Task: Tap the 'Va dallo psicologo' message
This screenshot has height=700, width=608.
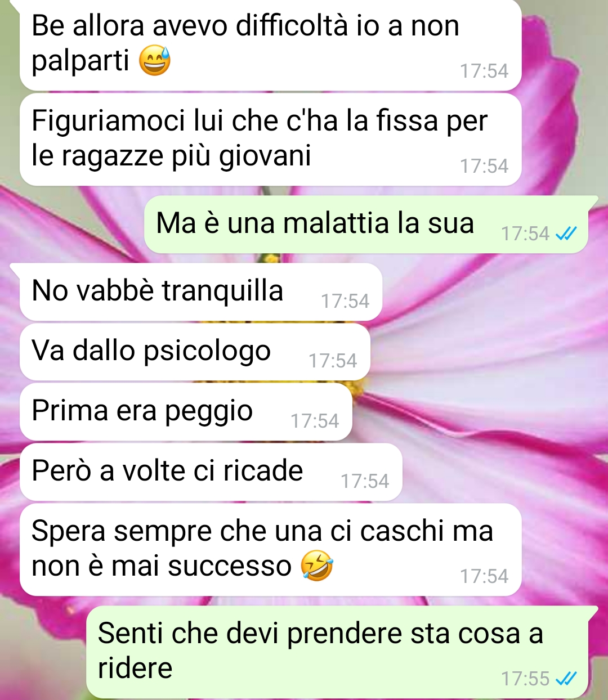Action: (195, 352)
